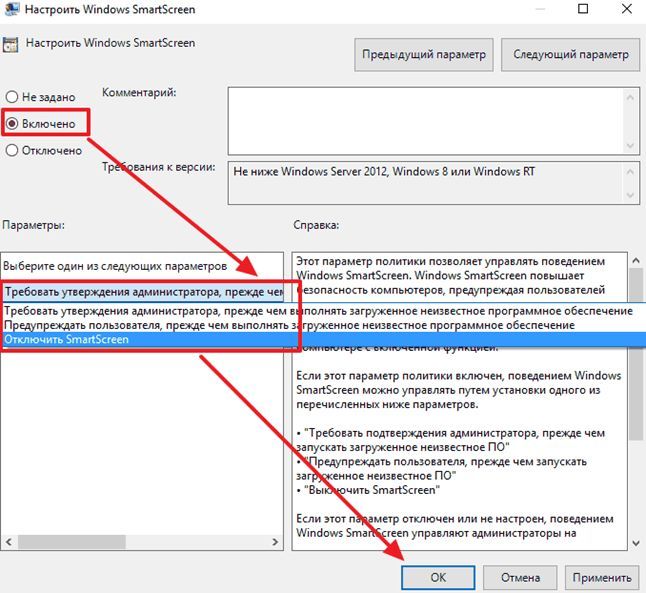Click the comment box scroll-down arrow
This screenshot has height=593, width=646.
630,145
